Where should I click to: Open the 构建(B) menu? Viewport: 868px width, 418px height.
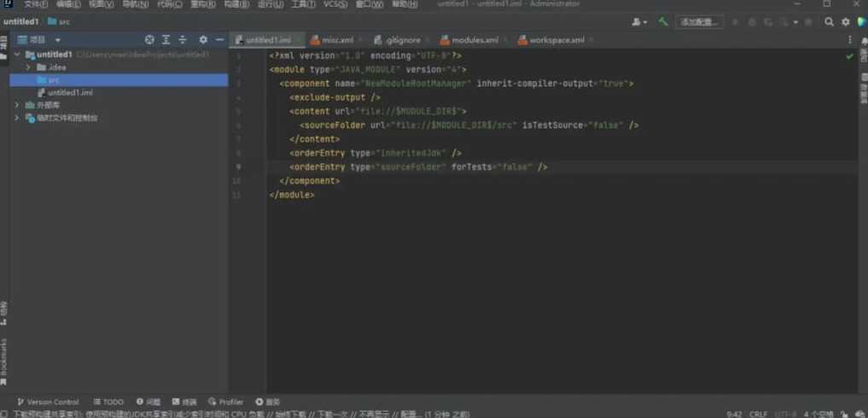click(236, 4)
